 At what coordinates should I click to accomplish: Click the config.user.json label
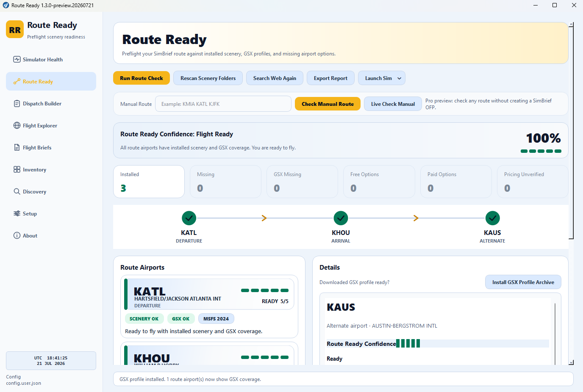pos(24,383)
